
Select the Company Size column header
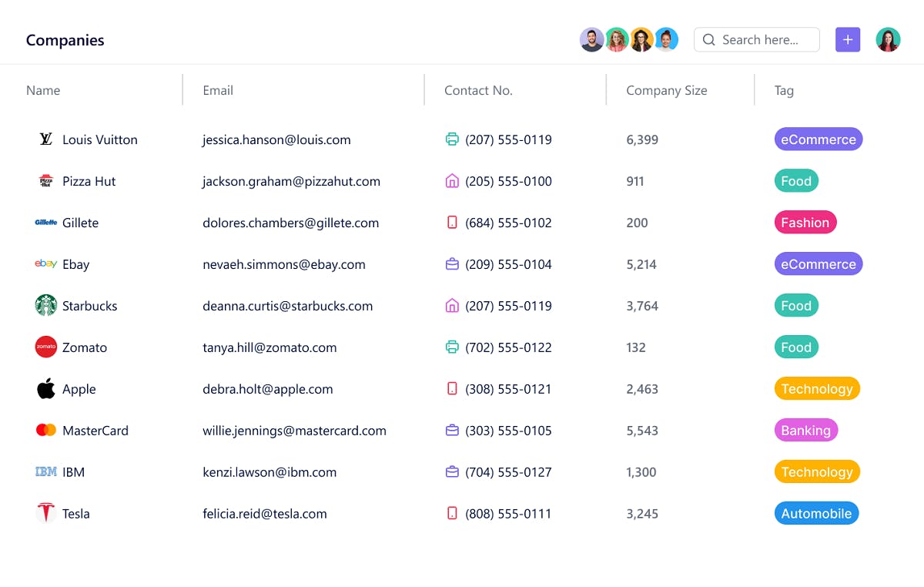[667, 90]
